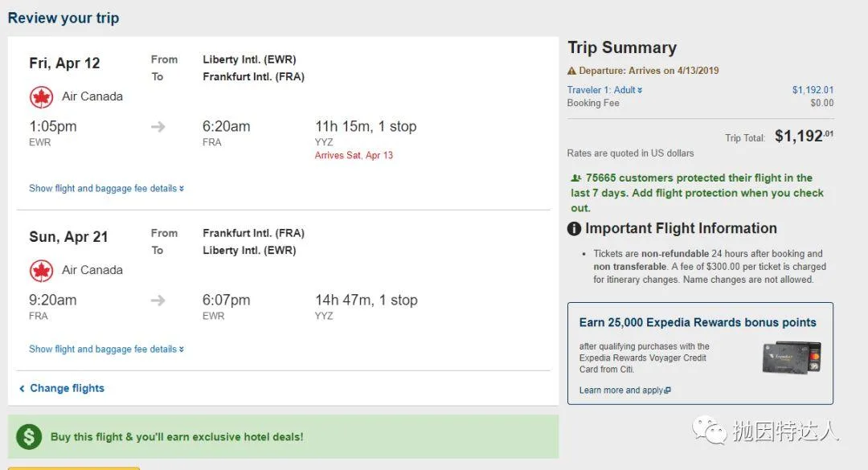Expand flight and baggage fee details for Apr 12
Image resolution: width=868 pixels, height=470 pixels.
pyautogui.click(x=106, y=189)
